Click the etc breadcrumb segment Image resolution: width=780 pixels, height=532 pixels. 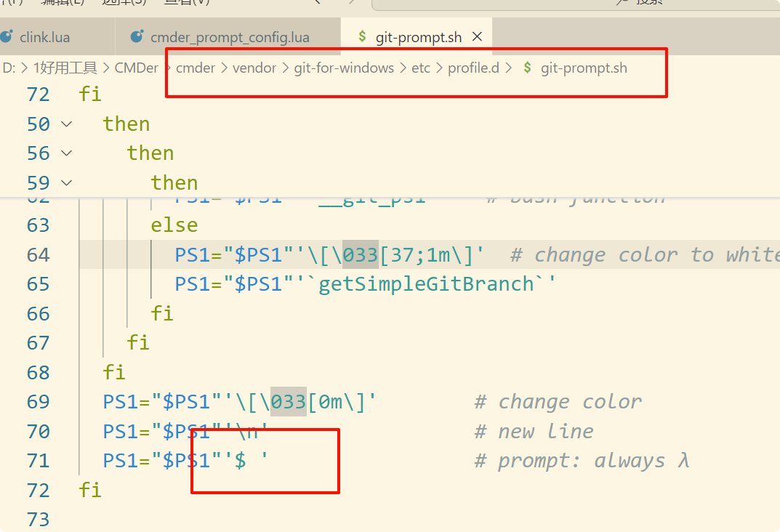point(421,68)
